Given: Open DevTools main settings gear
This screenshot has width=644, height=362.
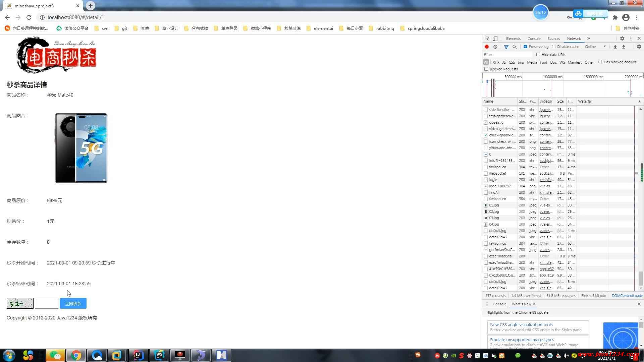Looking at the screenshot, I should pos(622,39).
